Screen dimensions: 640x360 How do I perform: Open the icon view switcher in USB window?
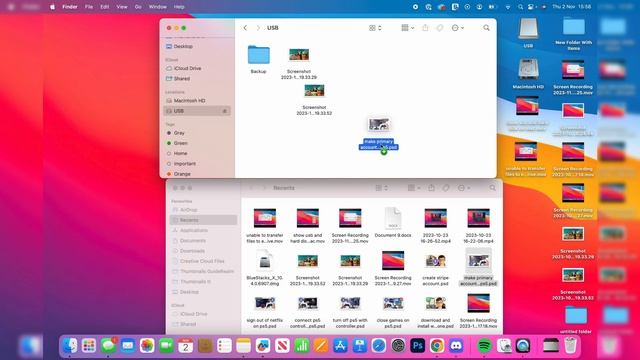coord(375,28)
